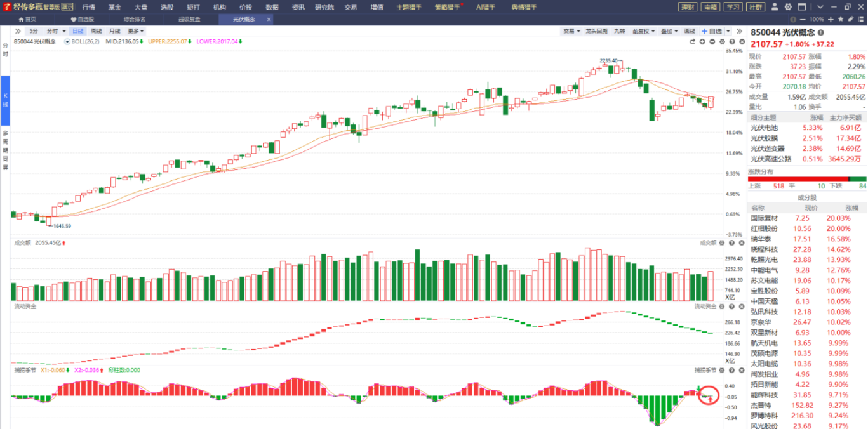868x429 pixels.
Task: Select 国际复材 in the constituent stock list
Action: 764,218
